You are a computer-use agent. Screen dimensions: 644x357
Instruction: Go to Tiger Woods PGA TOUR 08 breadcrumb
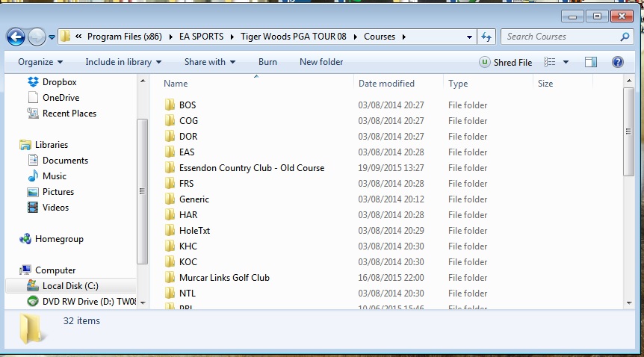[x=294, y=37]
